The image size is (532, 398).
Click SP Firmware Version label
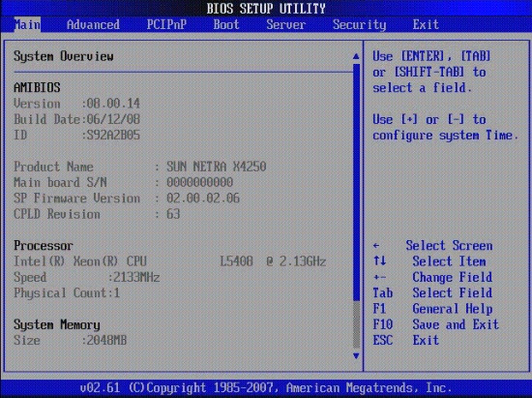pos(77,199)
